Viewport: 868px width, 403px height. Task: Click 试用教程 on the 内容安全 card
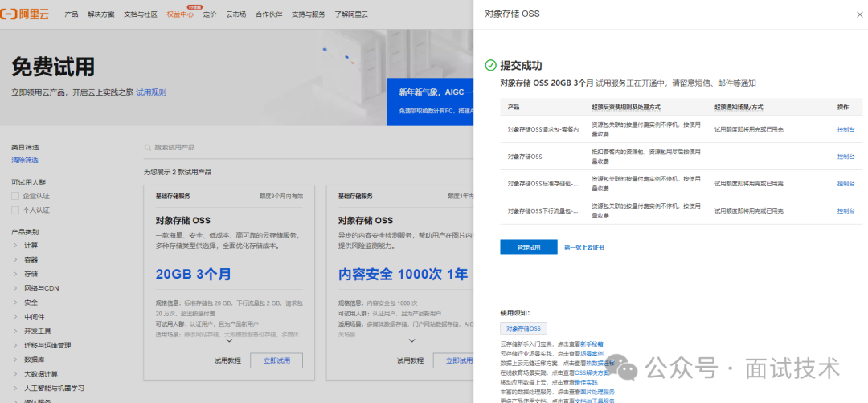410,361
